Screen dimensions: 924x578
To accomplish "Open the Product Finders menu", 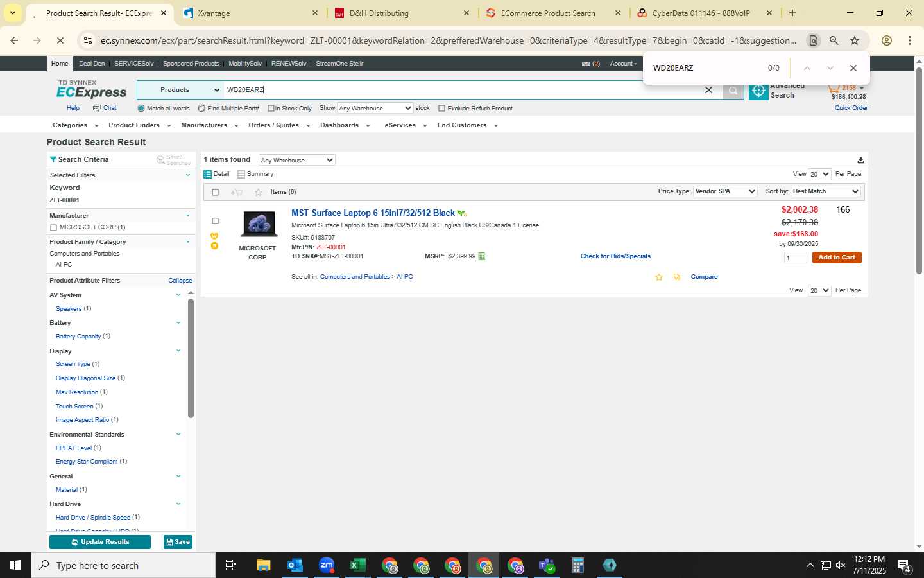I will pos(140,125).
